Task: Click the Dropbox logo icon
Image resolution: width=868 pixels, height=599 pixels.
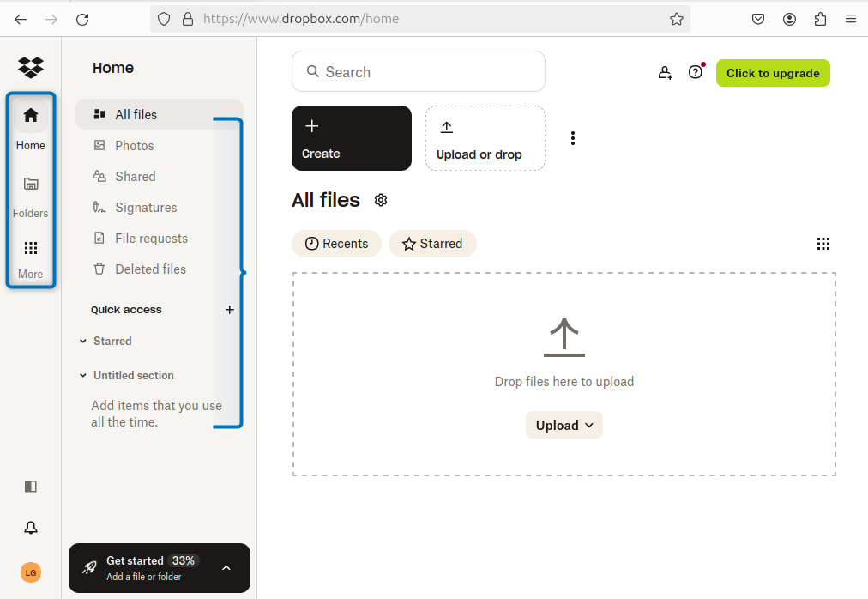Action: click(31, 67)
